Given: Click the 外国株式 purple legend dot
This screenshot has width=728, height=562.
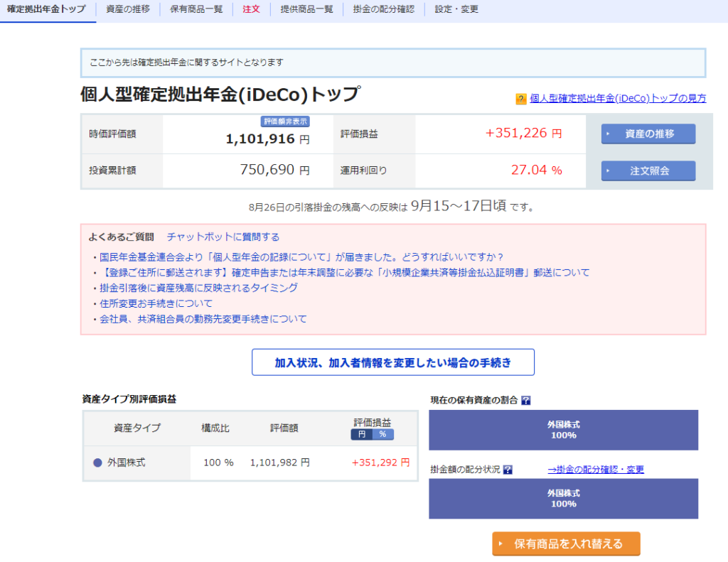Looking at the screenshot, I should [98, 463].
